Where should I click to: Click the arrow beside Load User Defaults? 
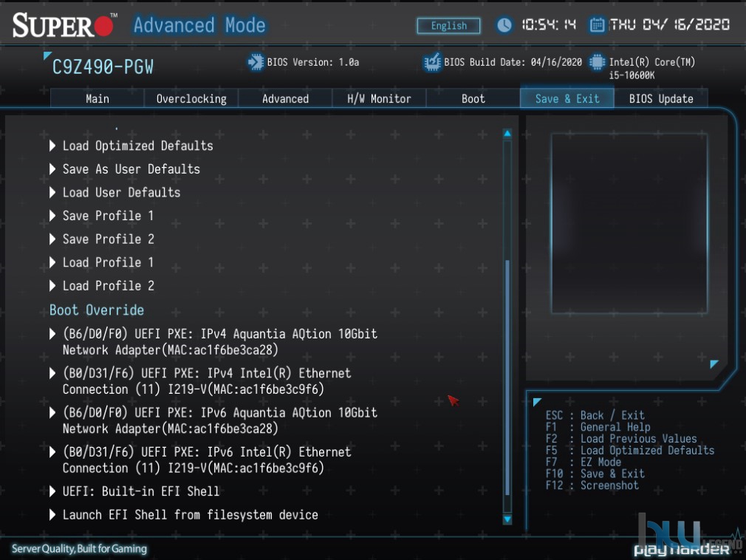tap(52, 192)
